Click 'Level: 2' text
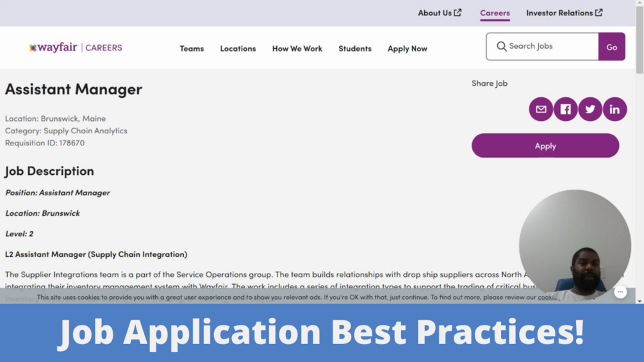This screenshot has height=362, width=644. (x=19, y=233)
